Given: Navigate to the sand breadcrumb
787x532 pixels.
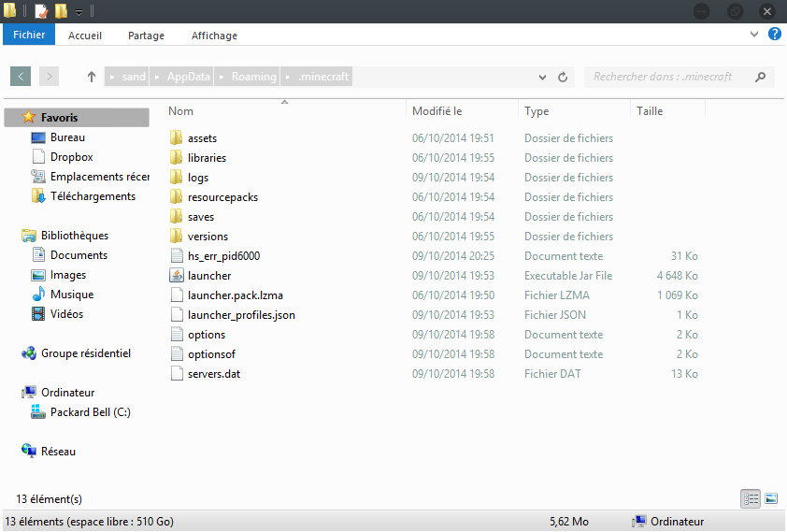Looking at the screenshot, I should tap(134, 77).
